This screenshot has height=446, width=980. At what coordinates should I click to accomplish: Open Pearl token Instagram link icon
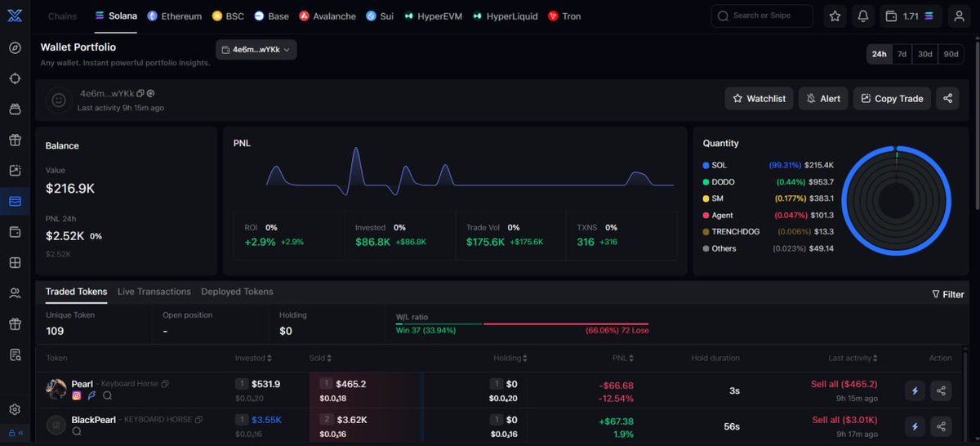(x=77, y=395)
